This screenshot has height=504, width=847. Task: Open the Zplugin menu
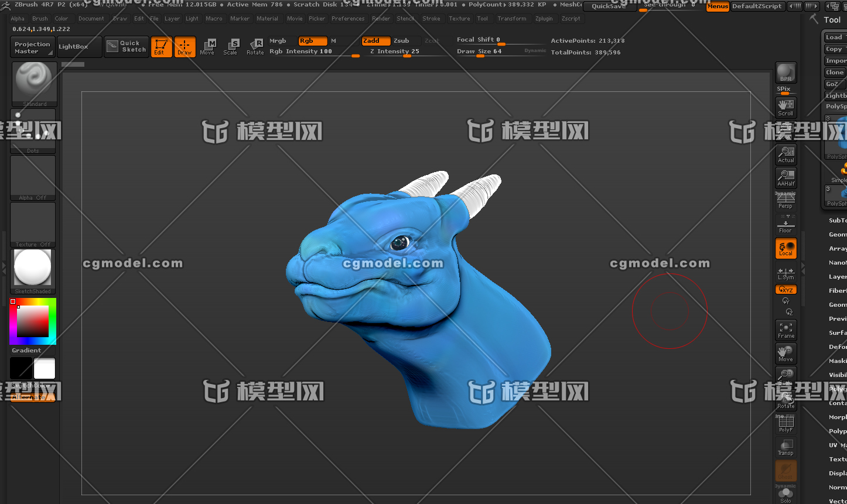coord(544,18)
